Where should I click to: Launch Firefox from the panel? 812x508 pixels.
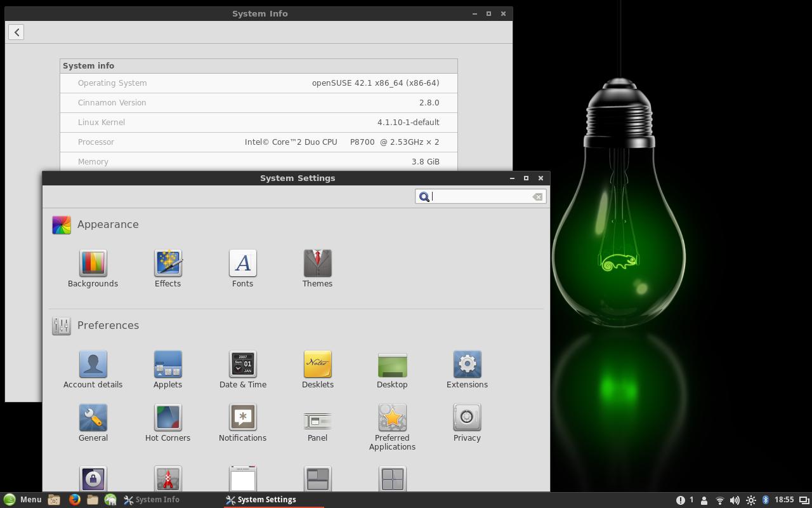pos(74,500)
